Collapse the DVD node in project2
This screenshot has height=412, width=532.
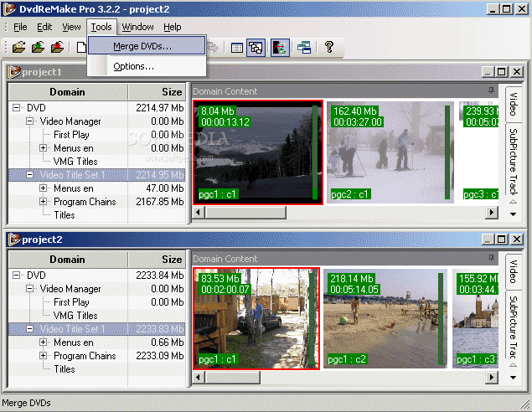(x=16, y=276)
